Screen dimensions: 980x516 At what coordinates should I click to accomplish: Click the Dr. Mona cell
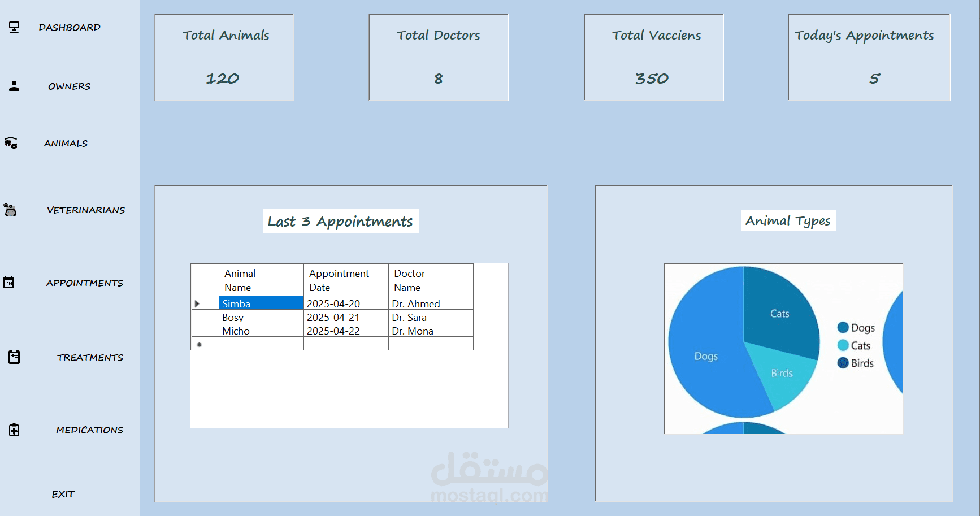(x=431, y=331)
